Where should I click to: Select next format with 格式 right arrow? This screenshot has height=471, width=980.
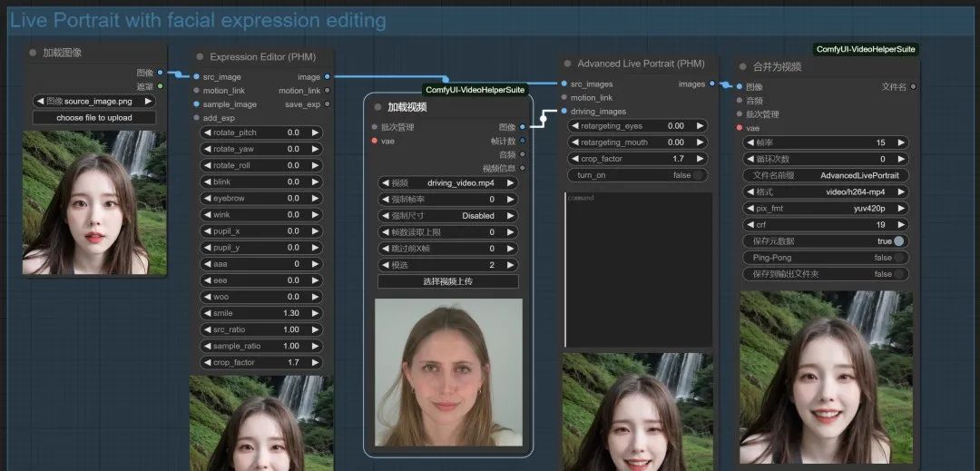tap(901, 191)
